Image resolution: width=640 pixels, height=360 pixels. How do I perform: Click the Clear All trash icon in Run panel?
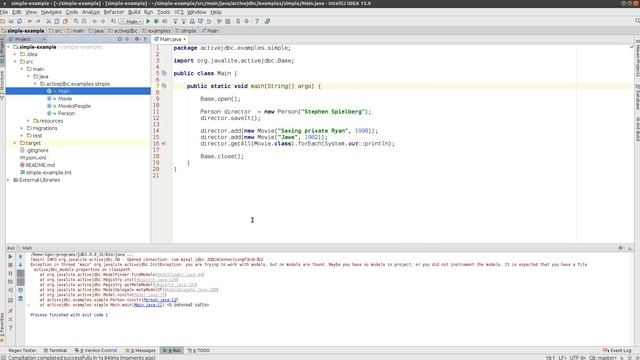pyautogui.click(x=20, y=299)
